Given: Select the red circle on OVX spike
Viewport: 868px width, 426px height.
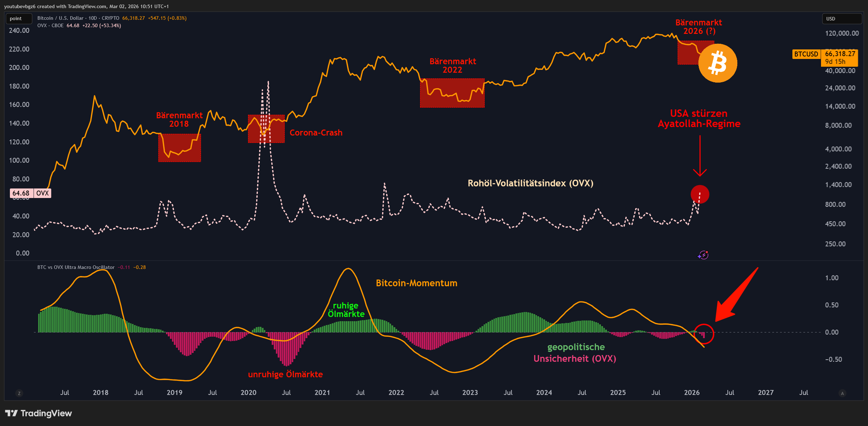Looking at the screenshot, I should tap(700, 194).
